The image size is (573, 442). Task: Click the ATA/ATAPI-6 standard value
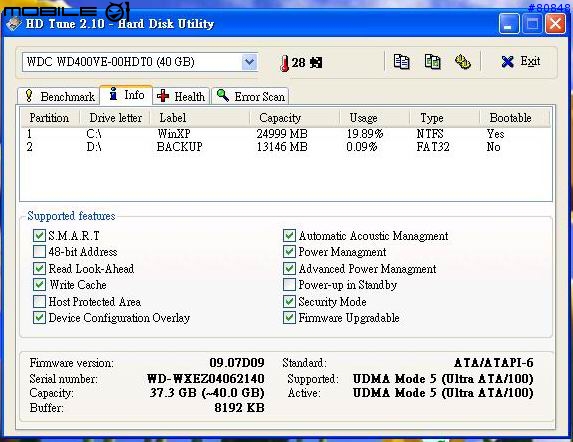click(494, 363)
